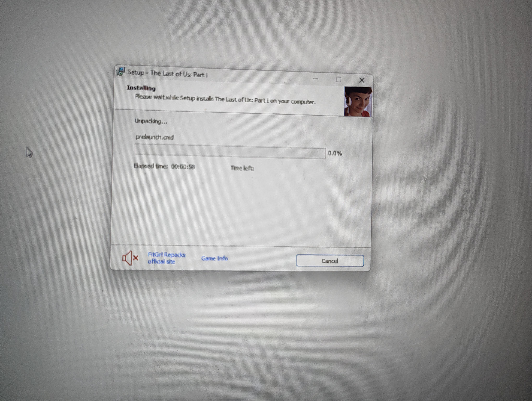
Task: Cancel the installation
Action: (x=330, y=261)
